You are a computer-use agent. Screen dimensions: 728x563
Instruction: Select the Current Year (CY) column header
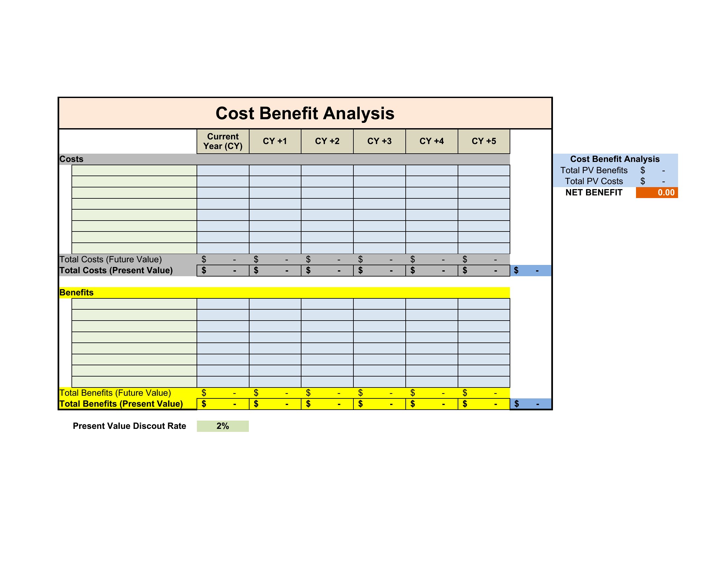tap(223, 141)
